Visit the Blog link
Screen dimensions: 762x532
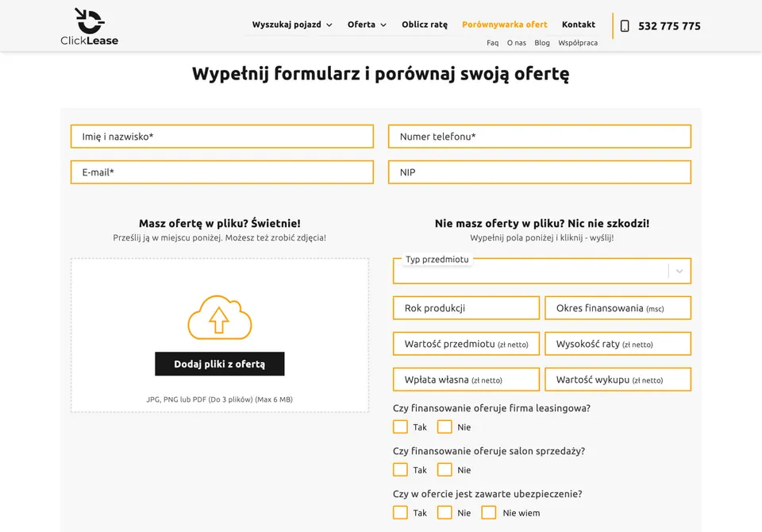click(x=542, y=43)
